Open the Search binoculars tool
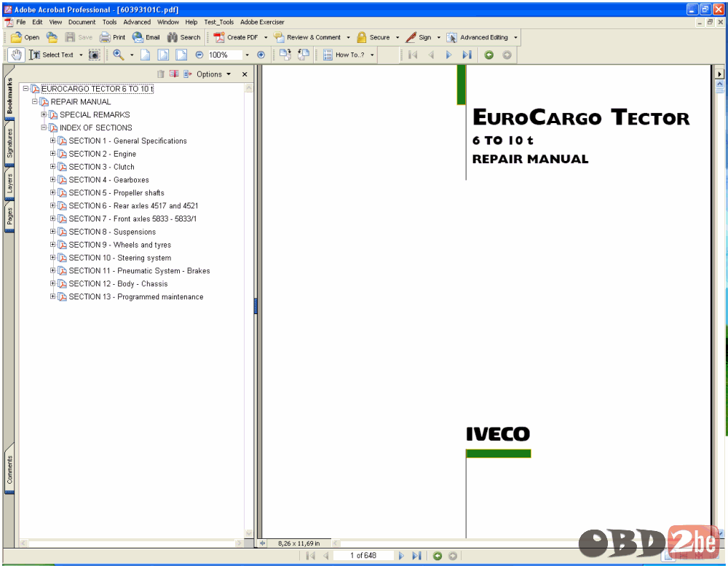The image size is (728, 566). [184, 37]
